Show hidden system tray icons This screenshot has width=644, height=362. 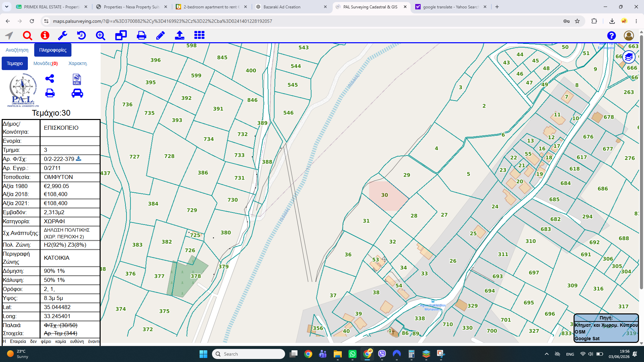[547, 354]
